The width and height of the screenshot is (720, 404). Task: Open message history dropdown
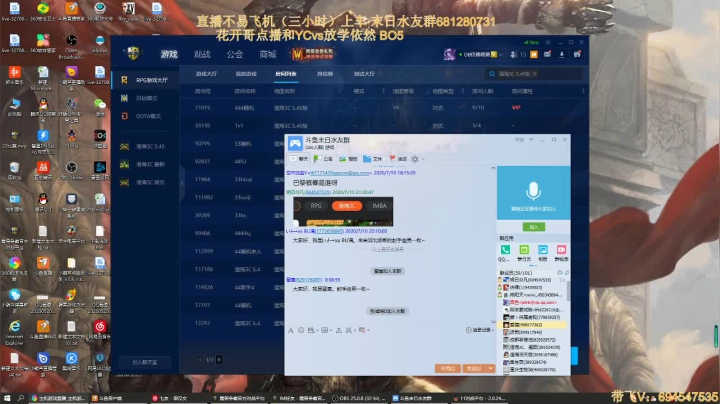(x=480, y=330)
